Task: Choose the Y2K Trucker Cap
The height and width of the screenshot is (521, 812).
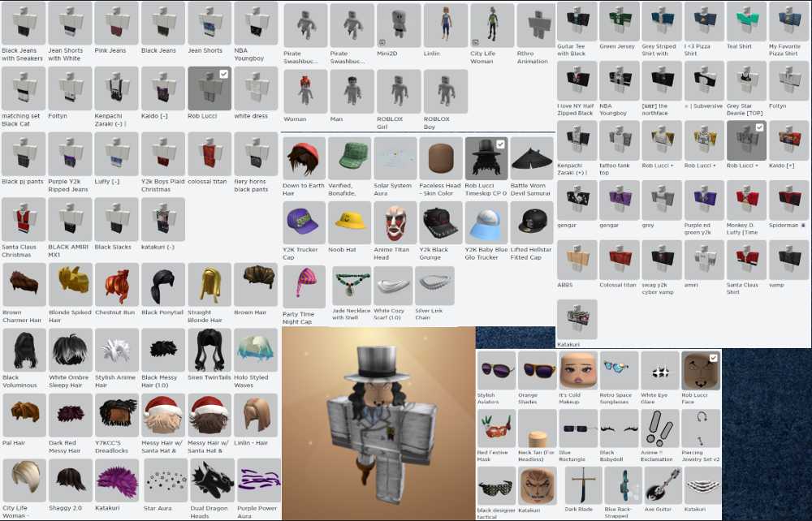Action: click(x=304, y=222)
